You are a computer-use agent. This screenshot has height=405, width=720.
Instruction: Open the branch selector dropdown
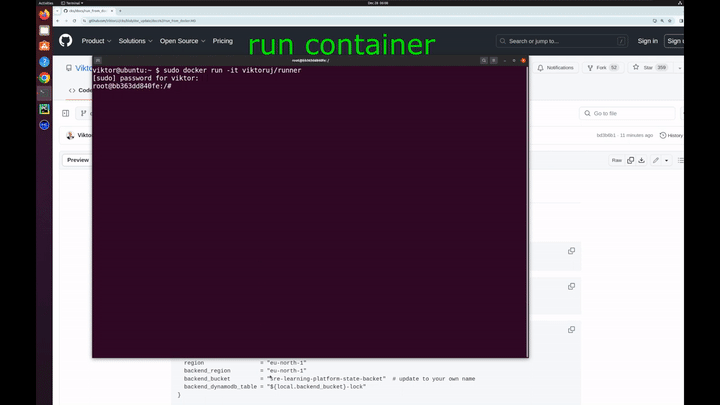[x=84, y=113]
